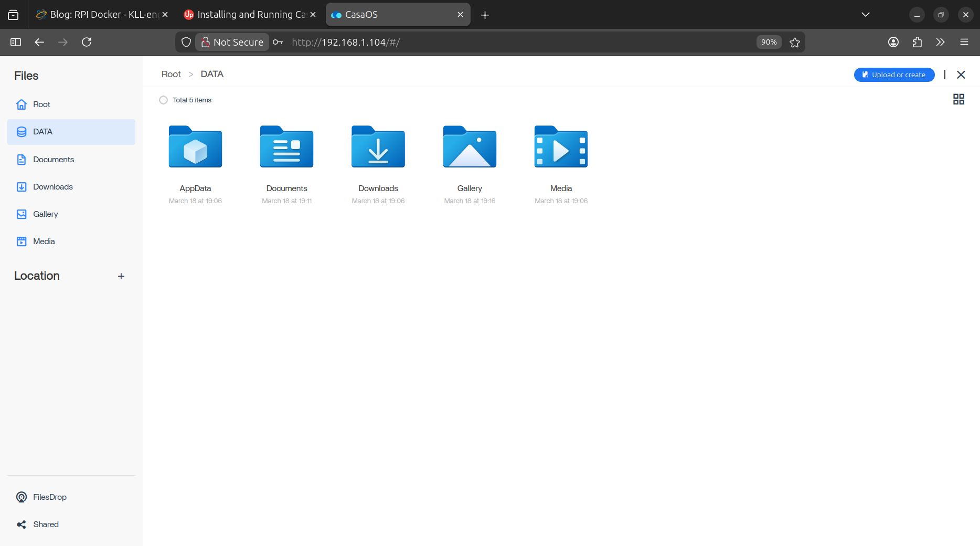The height and width of the screenshot is (546, 980).
Task: Click the 90% zoom level indicator
Action: tap(769, 42)
